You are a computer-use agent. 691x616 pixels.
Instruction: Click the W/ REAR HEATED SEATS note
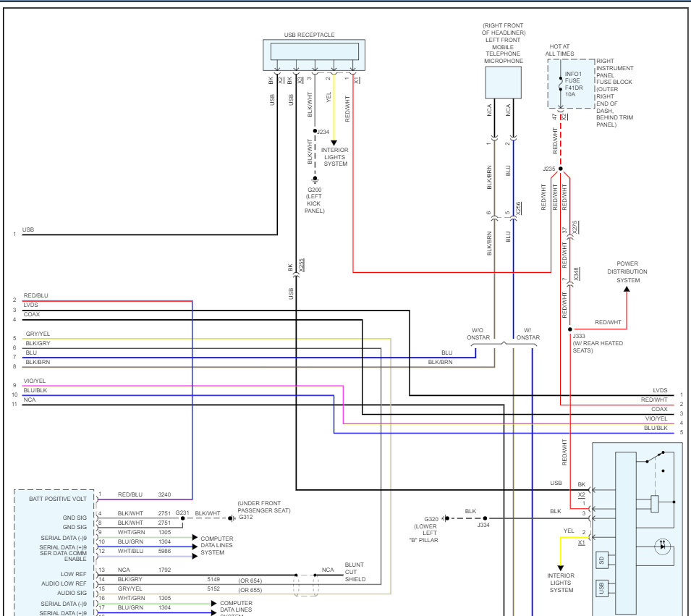(598, 347)
